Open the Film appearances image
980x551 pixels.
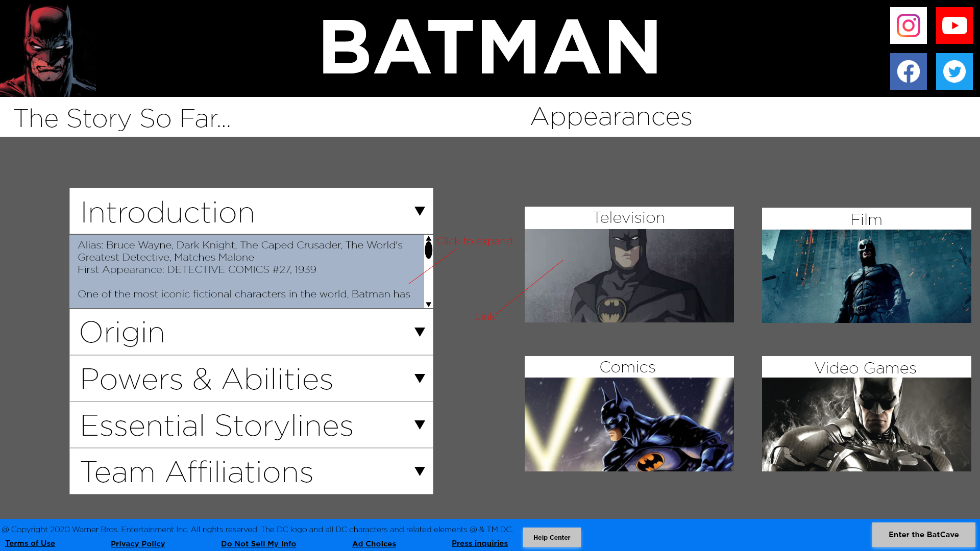coord(866,276)
